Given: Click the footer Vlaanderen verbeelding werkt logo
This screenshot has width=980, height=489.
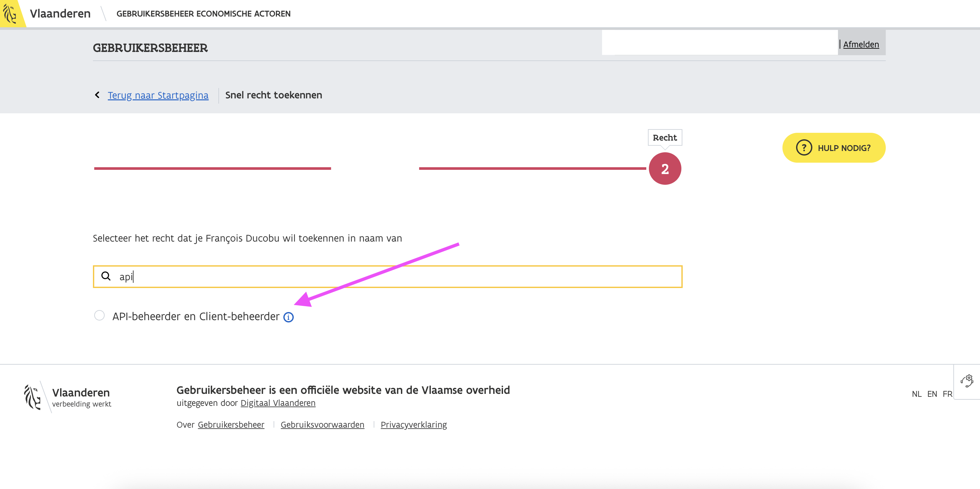Looking at the screenshot, I should coord(68,397).
